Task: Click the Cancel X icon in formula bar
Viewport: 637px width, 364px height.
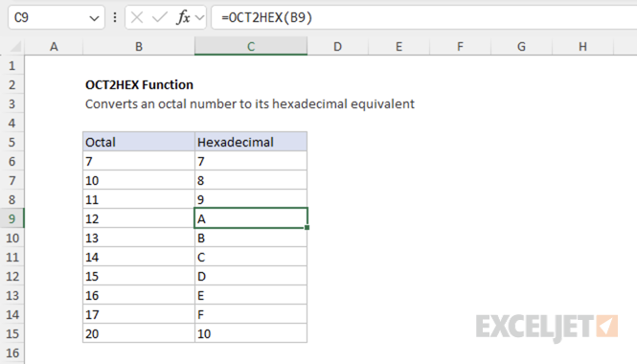Action: [137, 17]
